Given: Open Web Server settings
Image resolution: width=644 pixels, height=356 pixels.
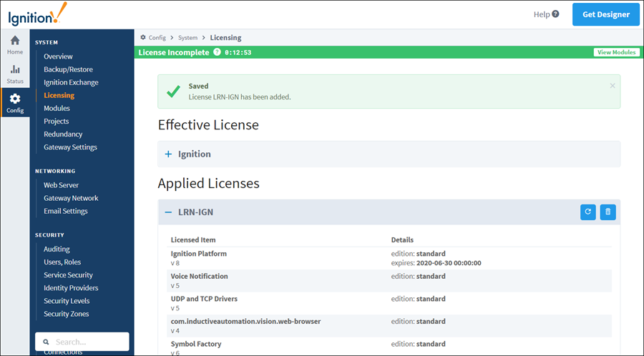Looking at the screenshot, I should [62, 185].
